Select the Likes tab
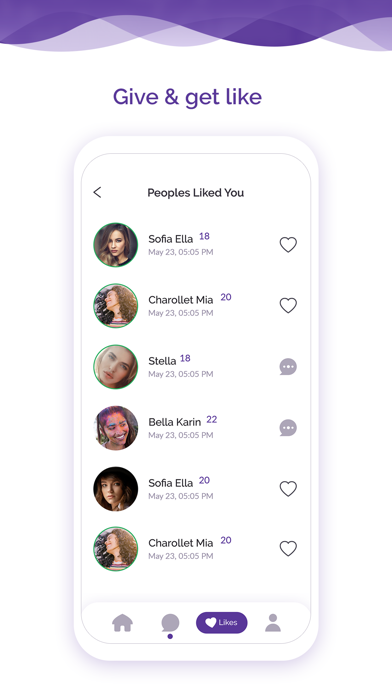This screenshot has width=392, height=696. (222, 622)
